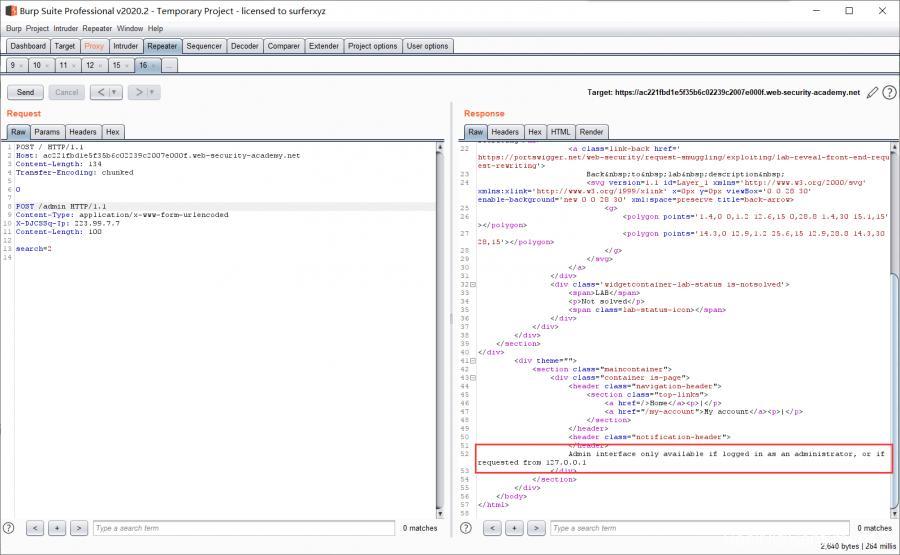The image size is (900, 555).
Task: Open the history forward dropdown arrow
Action: pyautogui.click(x=152, y=92)
